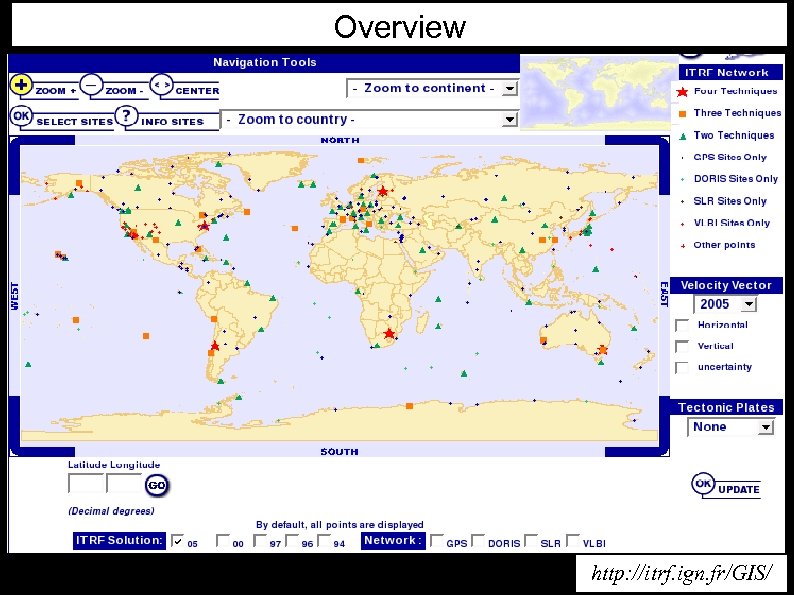Click the orange square site in Antarctica
The height and width of the screenshot is (595, 794).
[409, 406]
